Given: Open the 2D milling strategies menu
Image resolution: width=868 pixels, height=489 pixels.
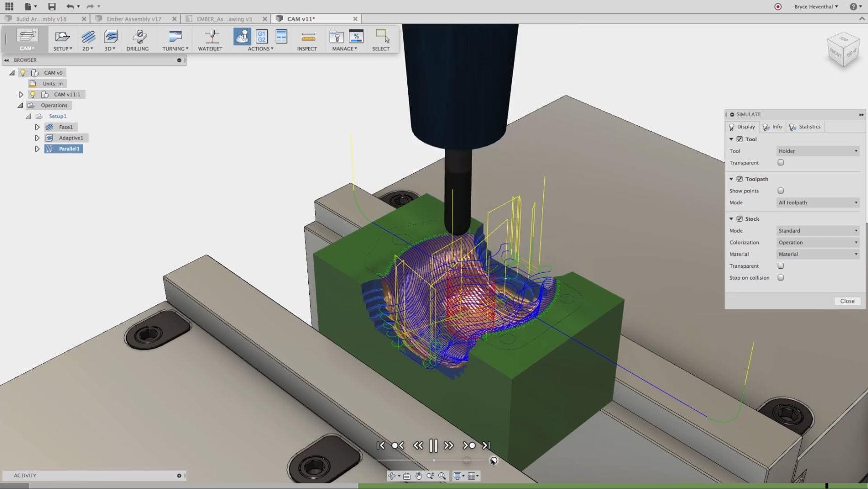Looking at the screenshot, I should [88, 41].
